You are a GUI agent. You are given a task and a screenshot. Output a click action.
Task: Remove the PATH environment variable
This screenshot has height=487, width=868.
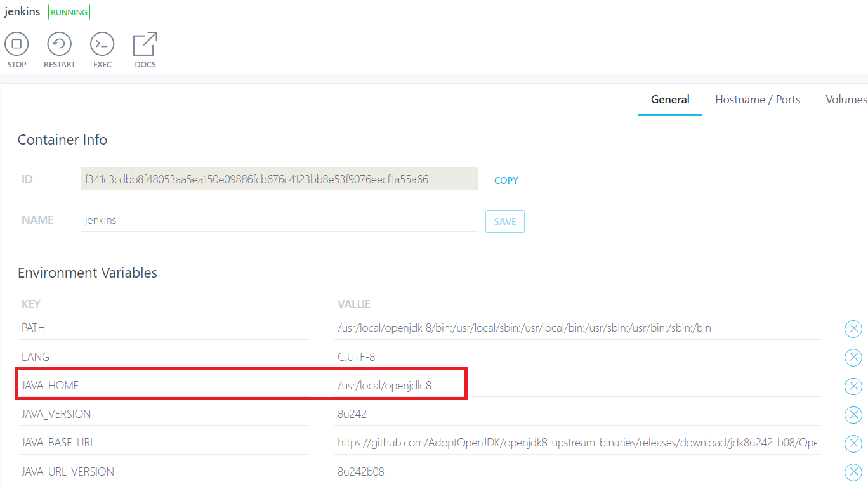click(x=853, y=328)
